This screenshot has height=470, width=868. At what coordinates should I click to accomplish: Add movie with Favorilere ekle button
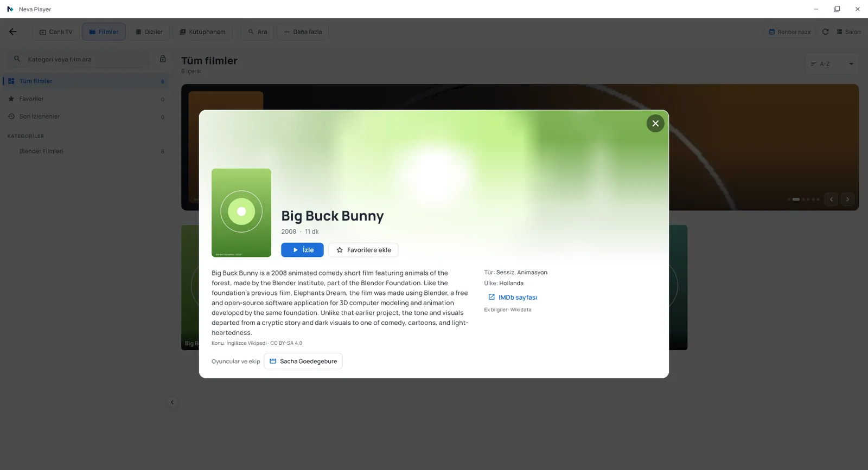click(x=363, y=250)
